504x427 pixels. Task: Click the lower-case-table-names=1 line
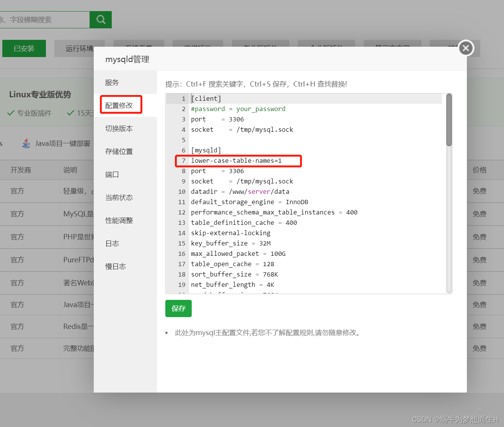coord(236,160)
